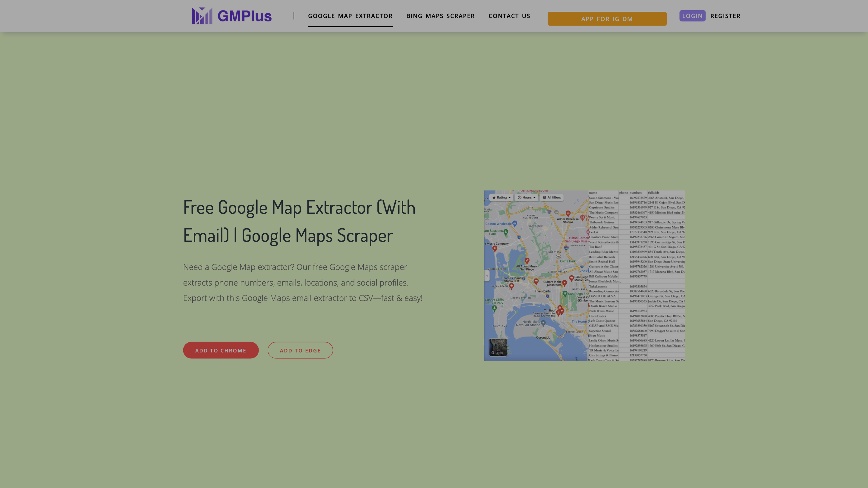868x488 pixels.
Task: Open the Contact Us menu item
Action: coord(509,16)
